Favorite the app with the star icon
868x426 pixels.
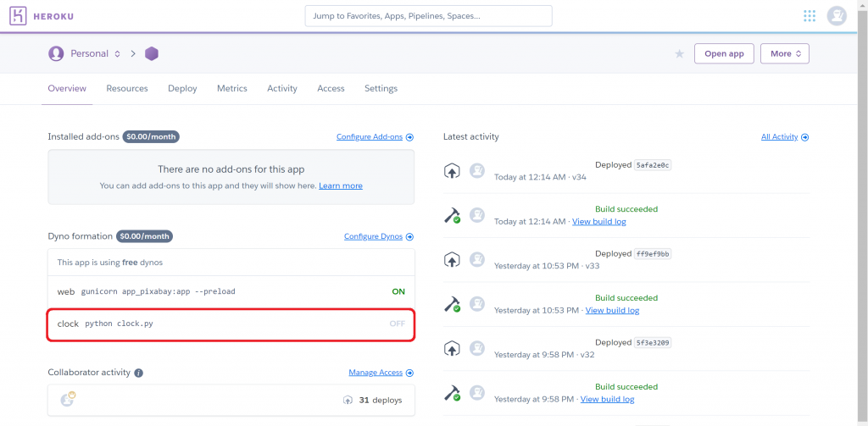679,53
